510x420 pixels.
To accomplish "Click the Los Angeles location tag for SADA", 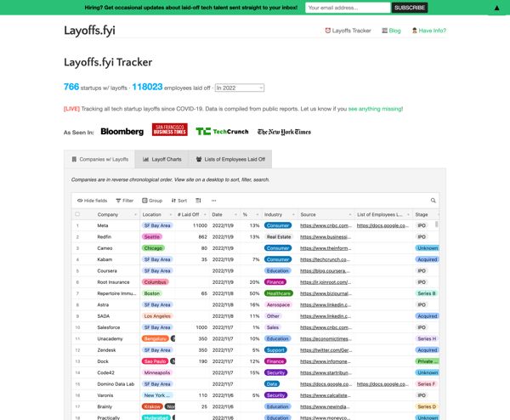I will point(157,316).
